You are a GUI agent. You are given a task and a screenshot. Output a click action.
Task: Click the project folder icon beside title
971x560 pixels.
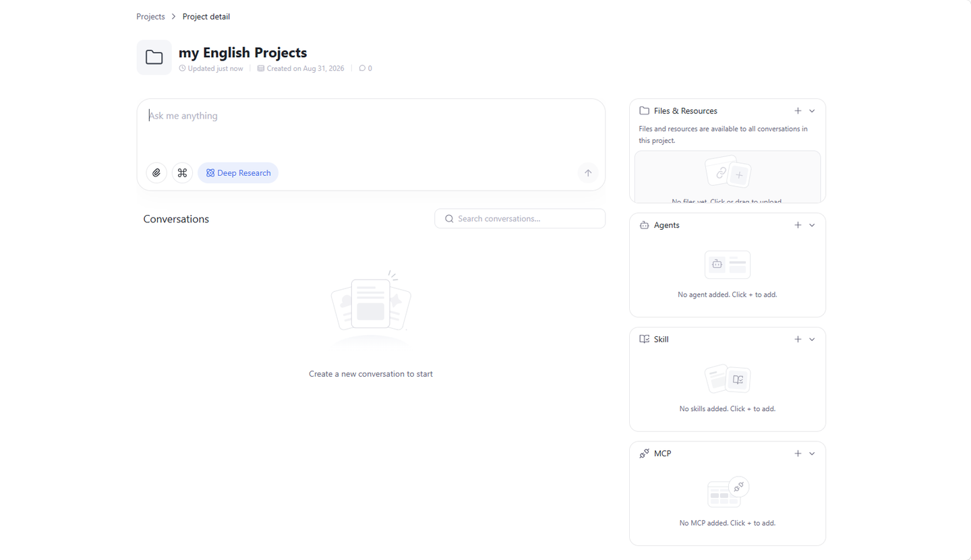(x=154, y=57)
